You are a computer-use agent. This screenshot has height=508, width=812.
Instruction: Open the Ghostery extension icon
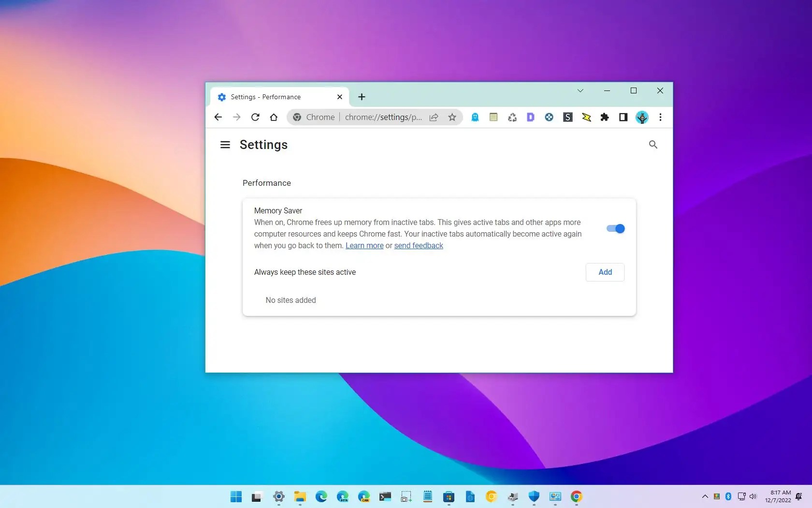(475, 117)
